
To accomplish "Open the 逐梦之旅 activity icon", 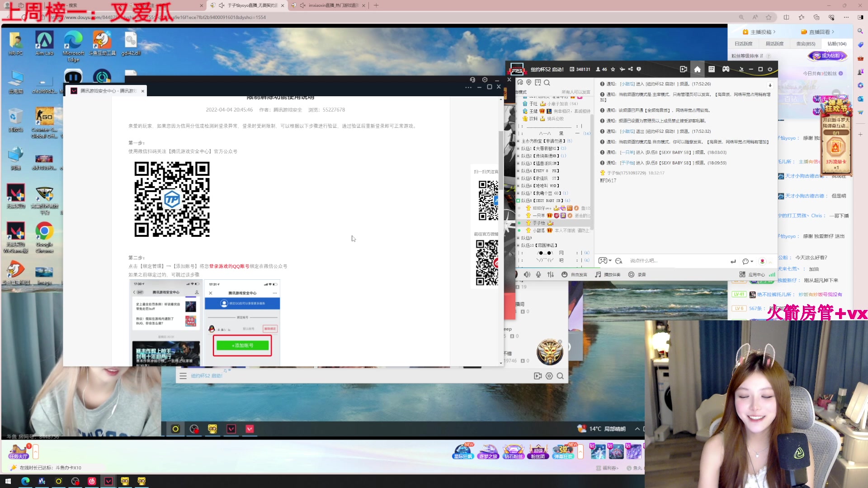I will (x=488, y=451).
